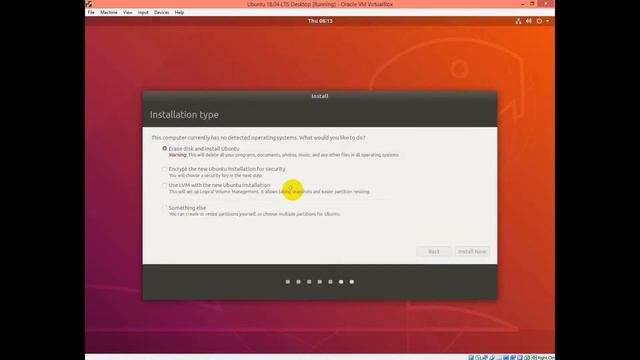Enable Use LVM with new Ubuntu installation
The height and width of the screenshot is (360, 640).
pos(164,185)
